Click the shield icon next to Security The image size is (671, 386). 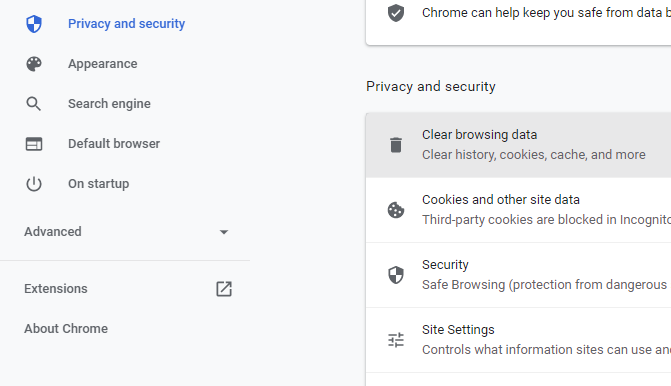(x=396, y=275)
